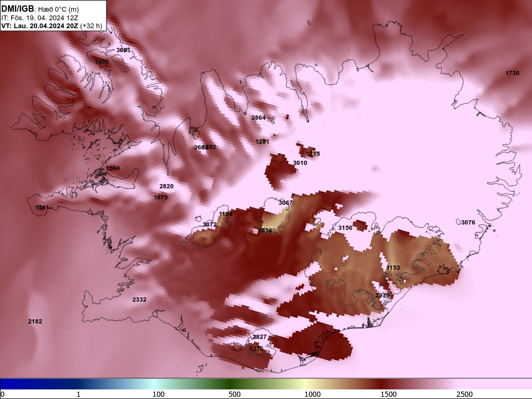
Task: Click the 1730 height value
Action: (512, 73)
